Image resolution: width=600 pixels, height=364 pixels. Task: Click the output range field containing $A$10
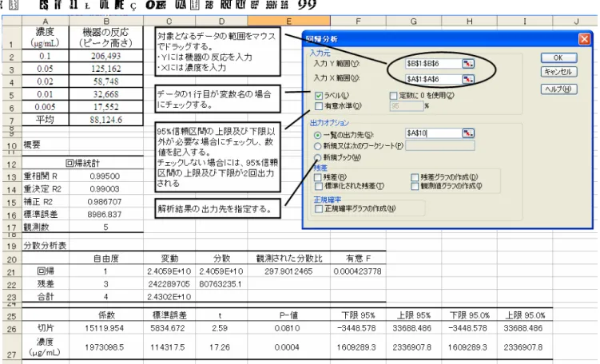434,133
